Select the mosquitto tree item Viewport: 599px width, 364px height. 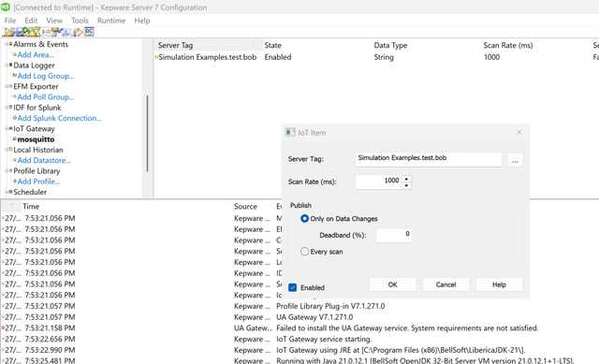tap(36, 139)
